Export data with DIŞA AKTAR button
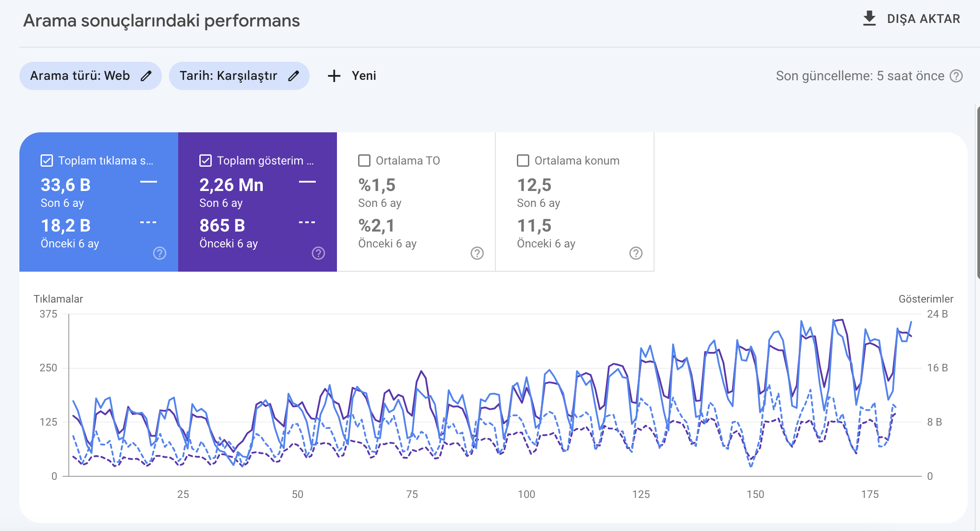Viewport: 980px width, 531px height. click(x=911, y=19)
